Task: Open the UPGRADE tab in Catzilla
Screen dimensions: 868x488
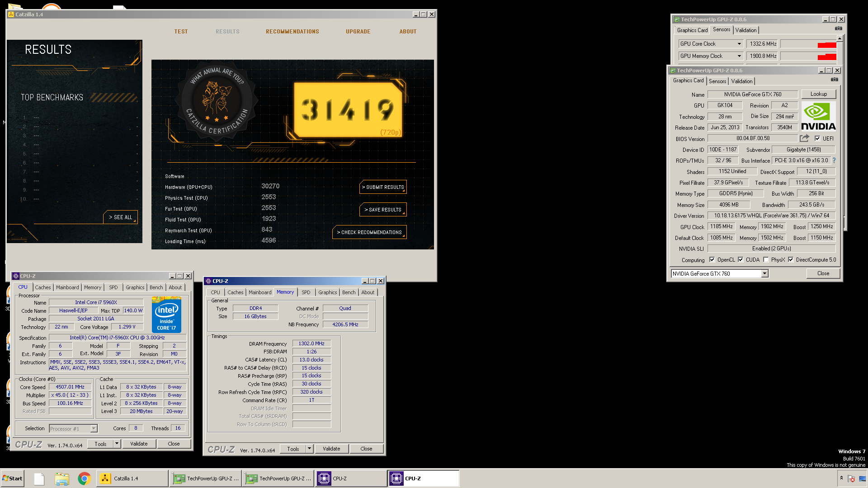Action: 358,32
